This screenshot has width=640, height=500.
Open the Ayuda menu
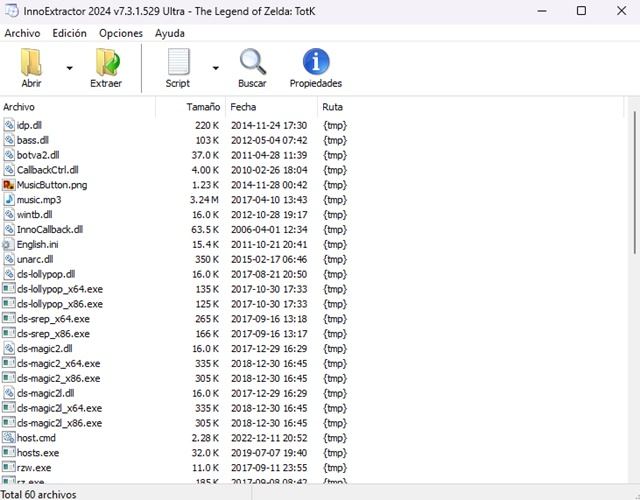click(170, 33)
